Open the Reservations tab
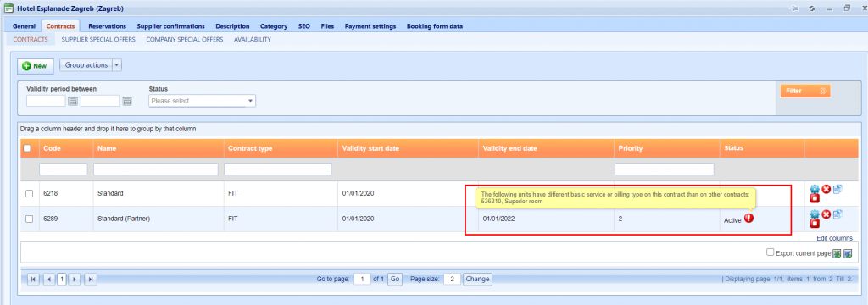The image size is (868, 305). [x=107, y=26]
